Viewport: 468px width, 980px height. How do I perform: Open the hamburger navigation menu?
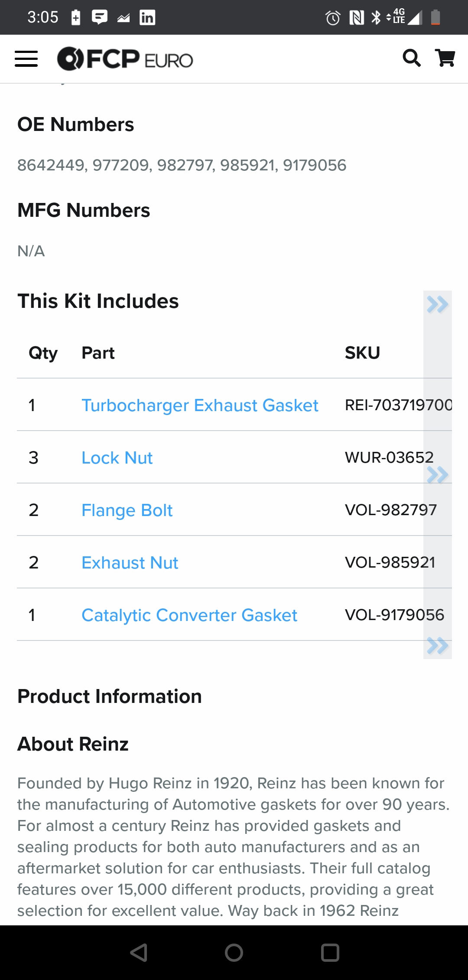pos(26,59)
